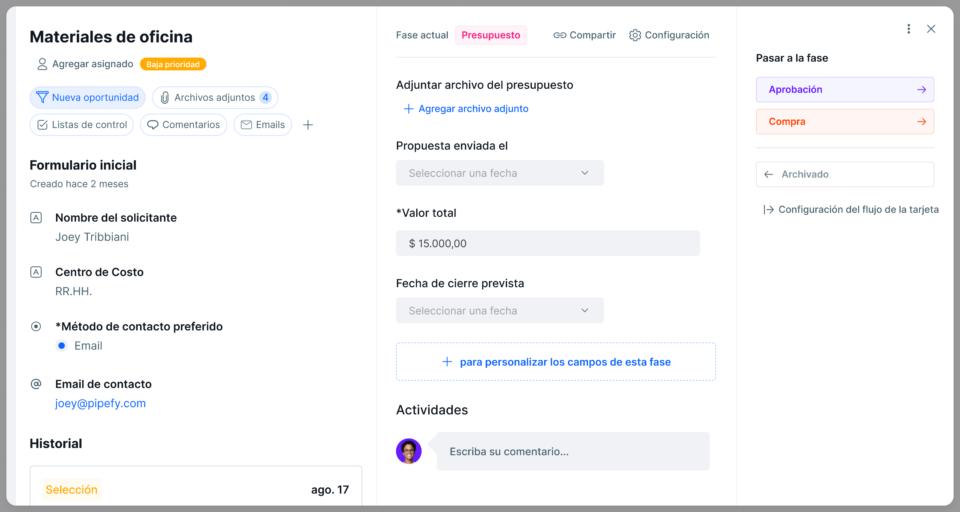
Task: Open the Listas de control tab
Action: [x=82, y=125]
